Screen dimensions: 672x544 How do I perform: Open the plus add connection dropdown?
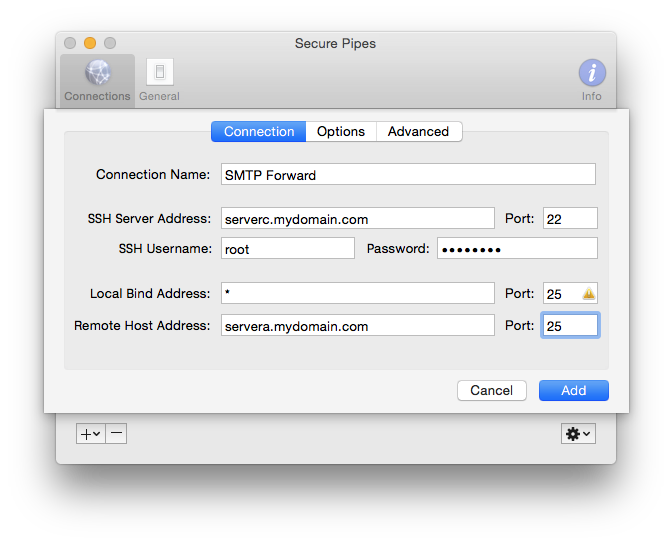[91, 433]
